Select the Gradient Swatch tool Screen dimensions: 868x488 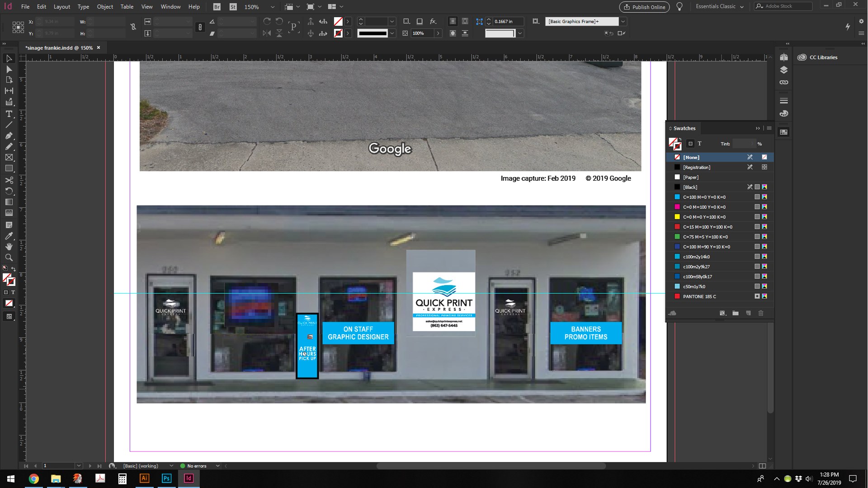pos(9,202)
